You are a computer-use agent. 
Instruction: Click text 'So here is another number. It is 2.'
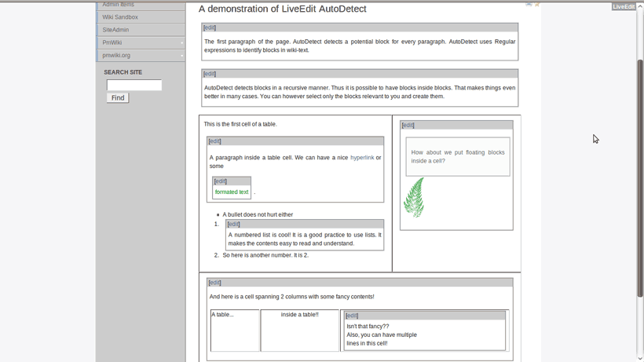(x=265, y=255)
